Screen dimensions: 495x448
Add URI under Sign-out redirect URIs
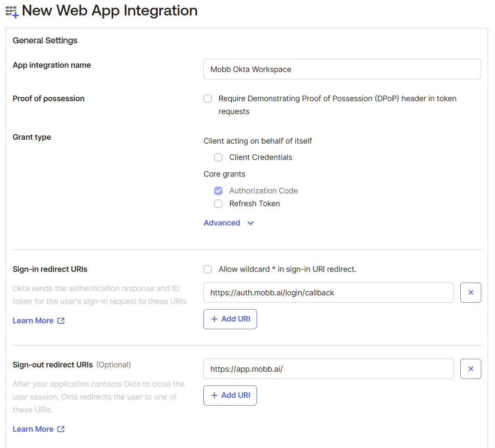pyautogui.click(x=230, y=395)
